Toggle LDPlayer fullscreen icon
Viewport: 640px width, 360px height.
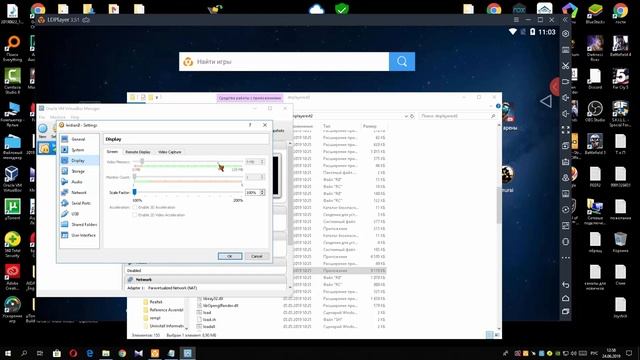[565, 130]
